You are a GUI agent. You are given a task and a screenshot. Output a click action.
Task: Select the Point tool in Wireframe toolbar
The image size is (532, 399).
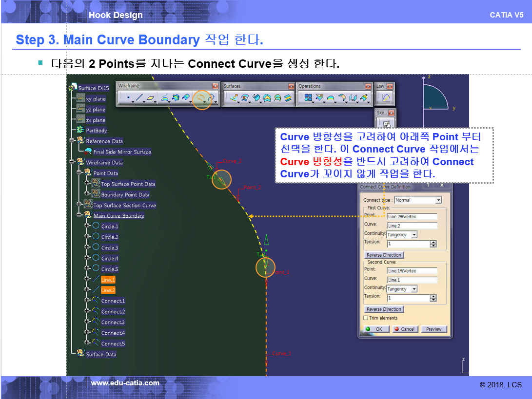point(128,98)
